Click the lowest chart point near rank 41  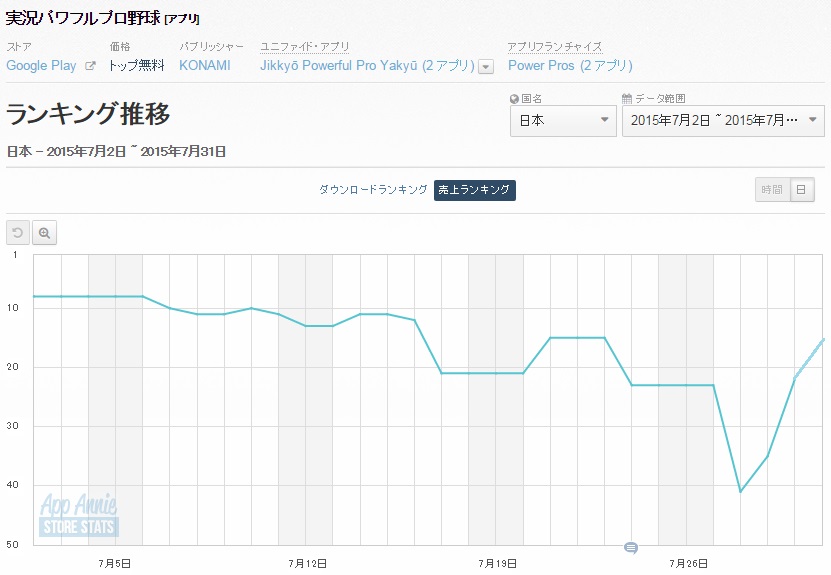click(740, 491)
